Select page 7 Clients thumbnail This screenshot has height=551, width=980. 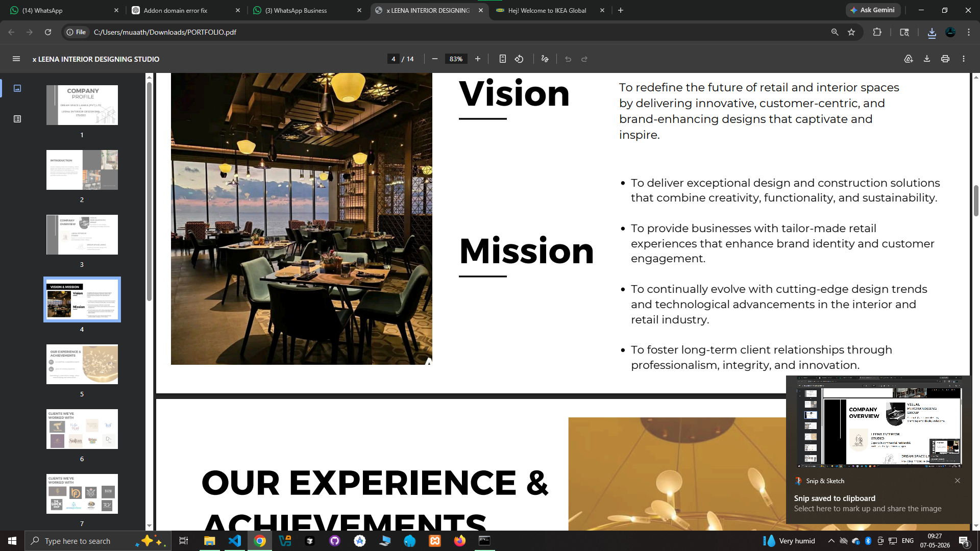coord(82,494)
